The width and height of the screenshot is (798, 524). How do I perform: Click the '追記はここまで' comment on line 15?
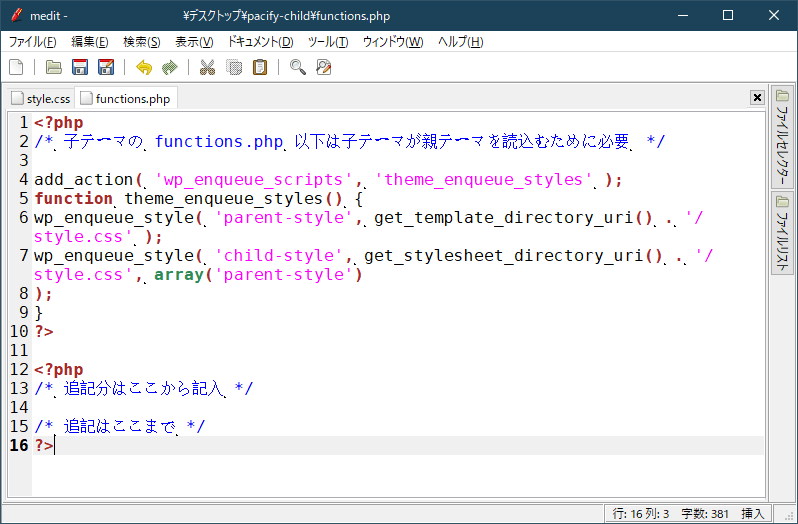coord(120,426)
